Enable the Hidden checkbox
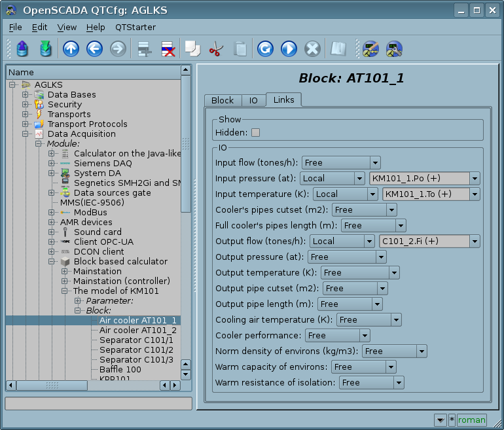This screenshot has height=430, width=504. point(255,132)
